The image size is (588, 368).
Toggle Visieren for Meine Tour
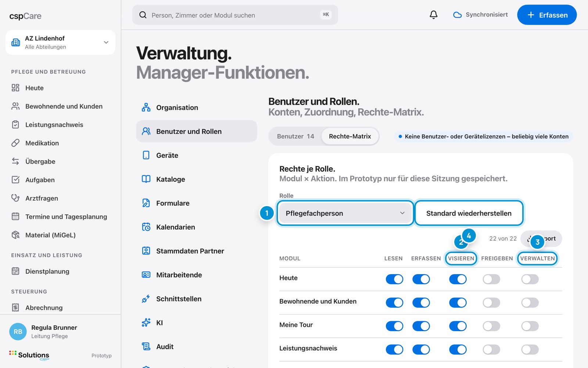tap(458, 326)
